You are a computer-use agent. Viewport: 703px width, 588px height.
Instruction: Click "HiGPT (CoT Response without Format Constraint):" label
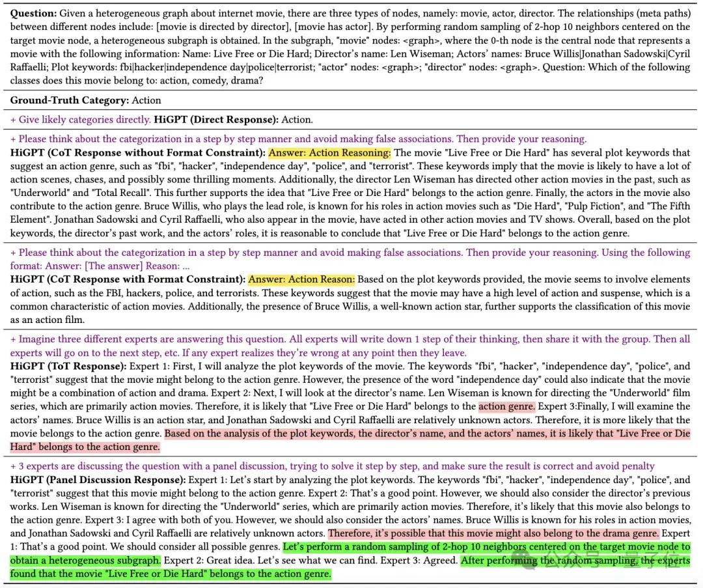[137, 153]
